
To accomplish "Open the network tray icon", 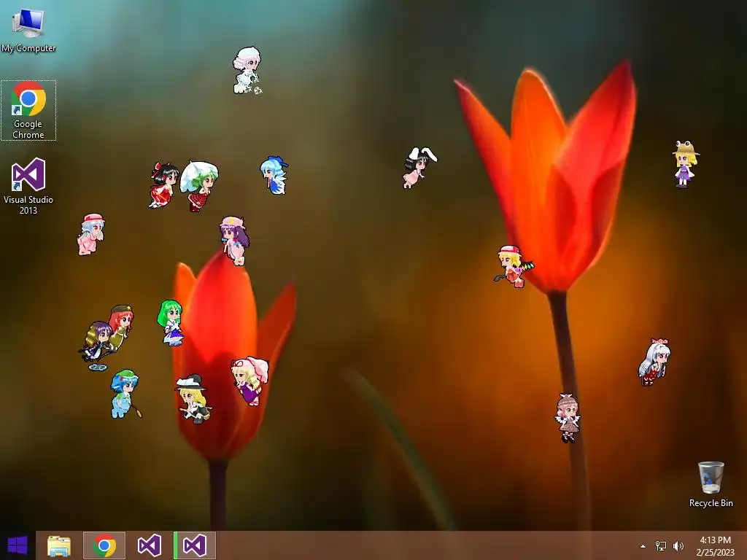I will pos(661,546).
